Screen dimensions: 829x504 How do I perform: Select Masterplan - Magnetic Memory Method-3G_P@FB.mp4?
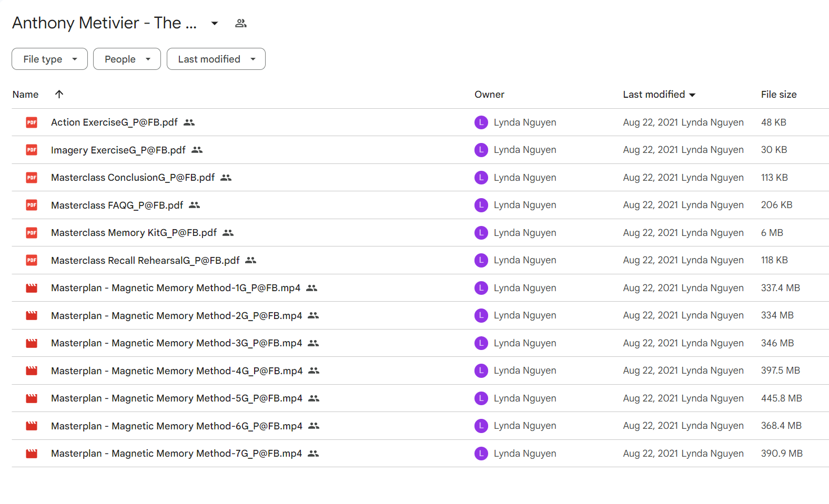177,343
